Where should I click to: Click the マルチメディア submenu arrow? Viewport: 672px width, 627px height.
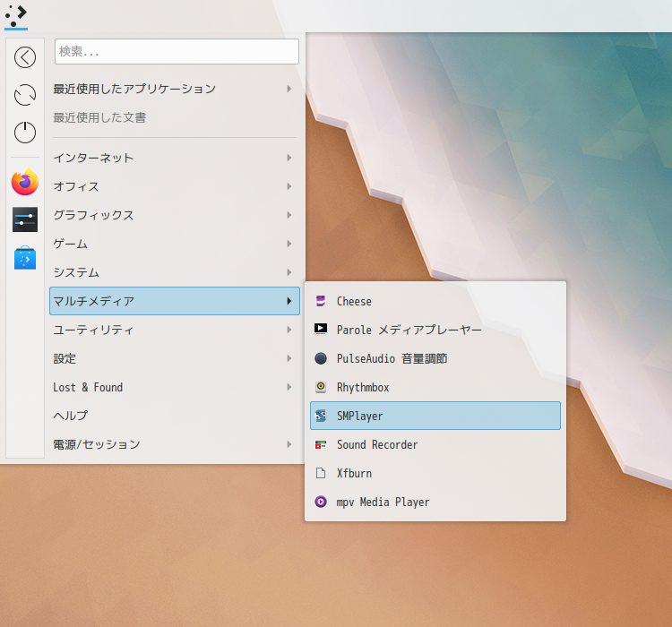289,301
